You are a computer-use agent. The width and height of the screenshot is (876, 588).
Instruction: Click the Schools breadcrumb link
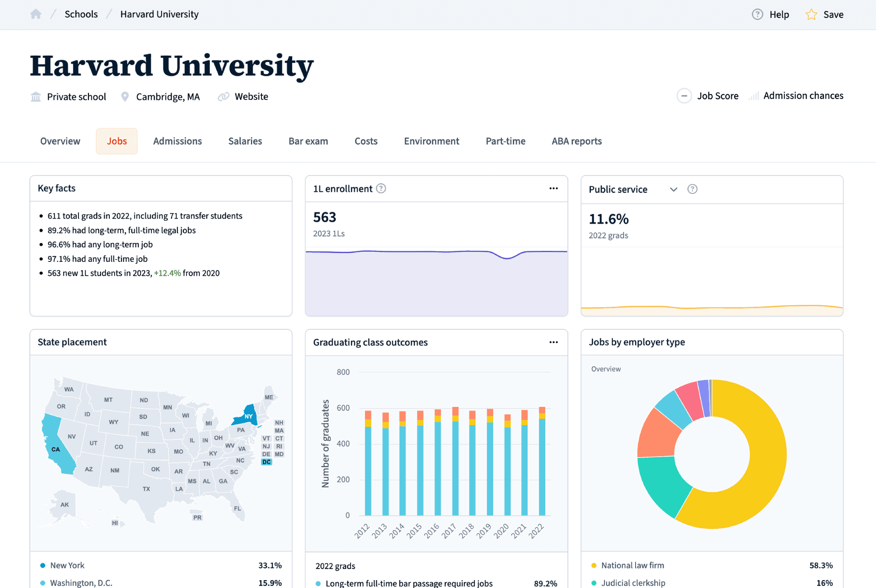(x=81, y=14)
